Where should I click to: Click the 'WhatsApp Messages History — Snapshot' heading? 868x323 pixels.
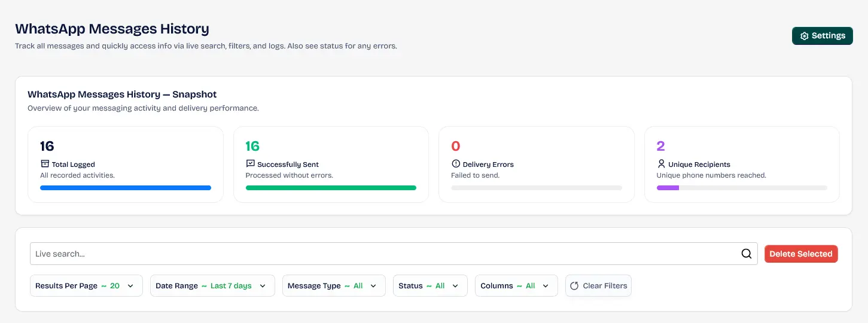pos(122,95)
